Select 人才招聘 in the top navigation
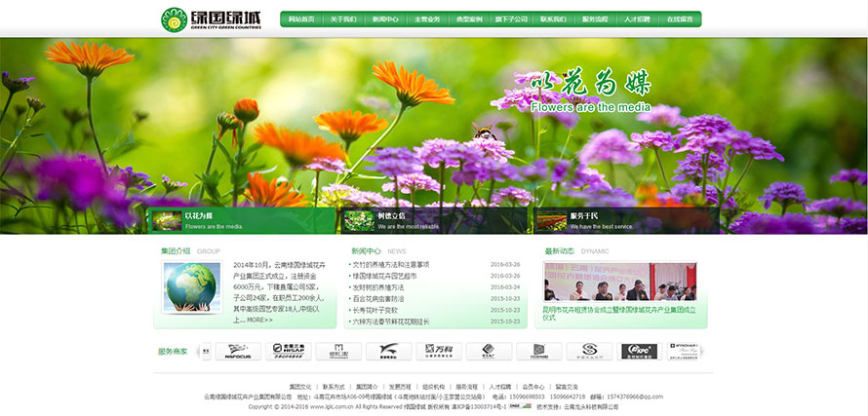 click(x=637, y=19)
